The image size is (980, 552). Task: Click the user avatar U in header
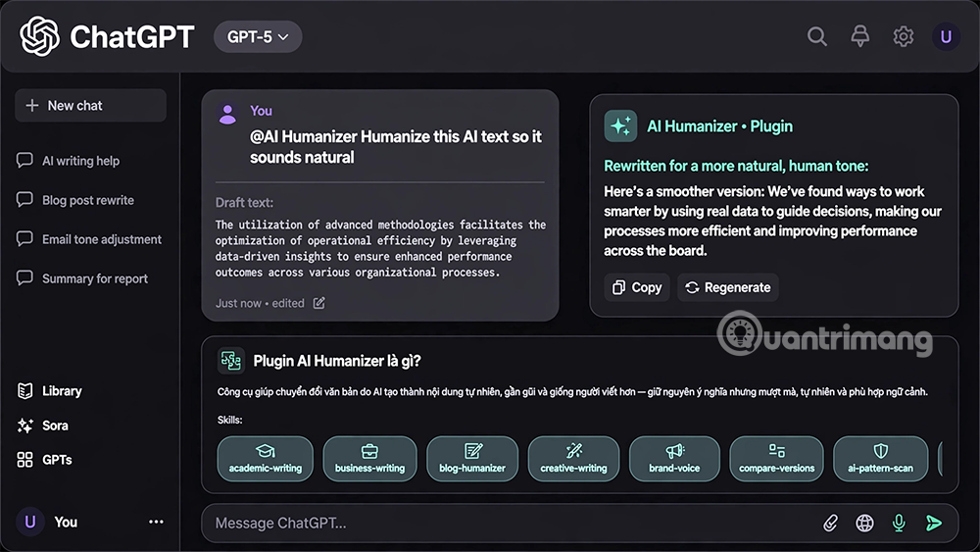click(946, 37)
